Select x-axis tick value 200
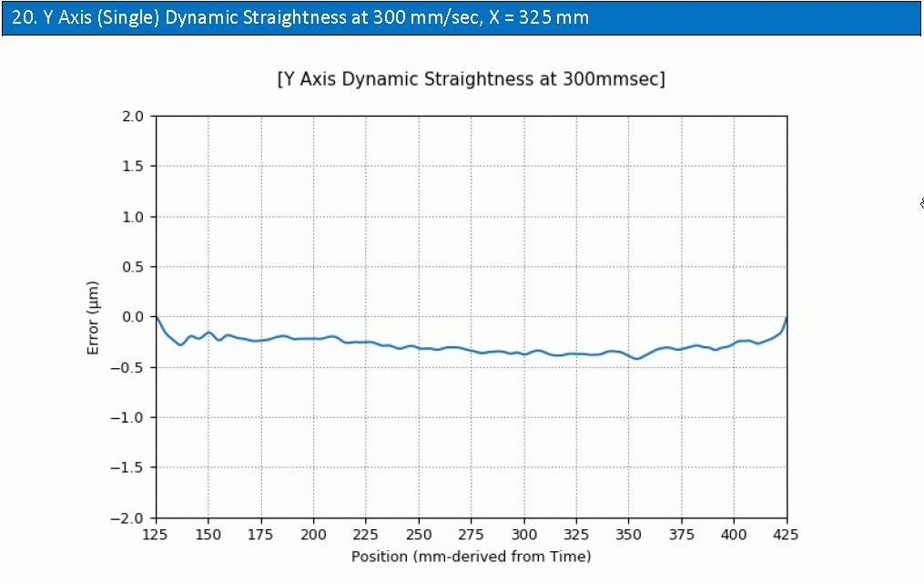Viewport: 924px width, 583px height. pos(313,535)
